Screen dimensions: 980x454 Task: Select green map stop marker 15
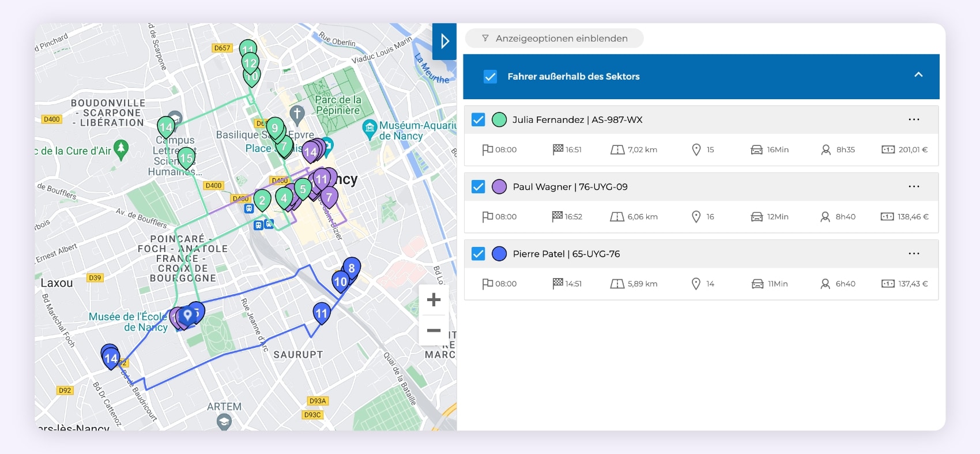[x=186, y=157]
